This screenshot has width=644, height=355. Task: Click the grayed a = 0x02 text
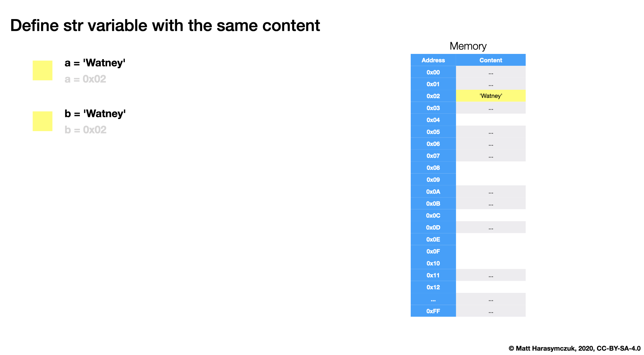pyautogui.click(x=85, y=79)
